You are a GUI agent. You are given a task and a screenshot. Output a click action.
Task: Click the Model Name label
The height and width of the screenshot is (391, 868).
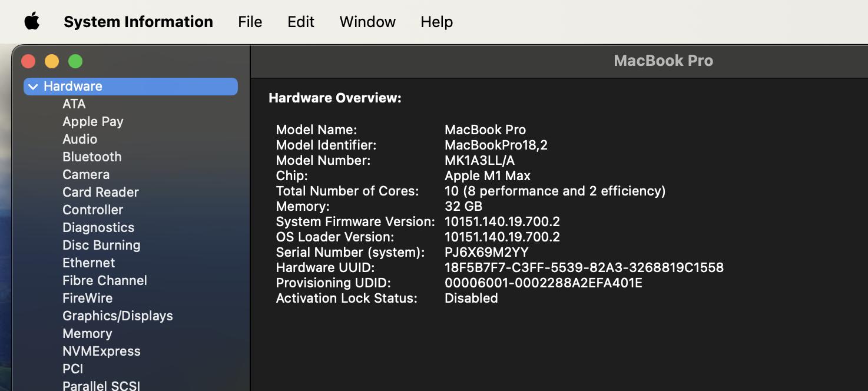click(317, 130)
